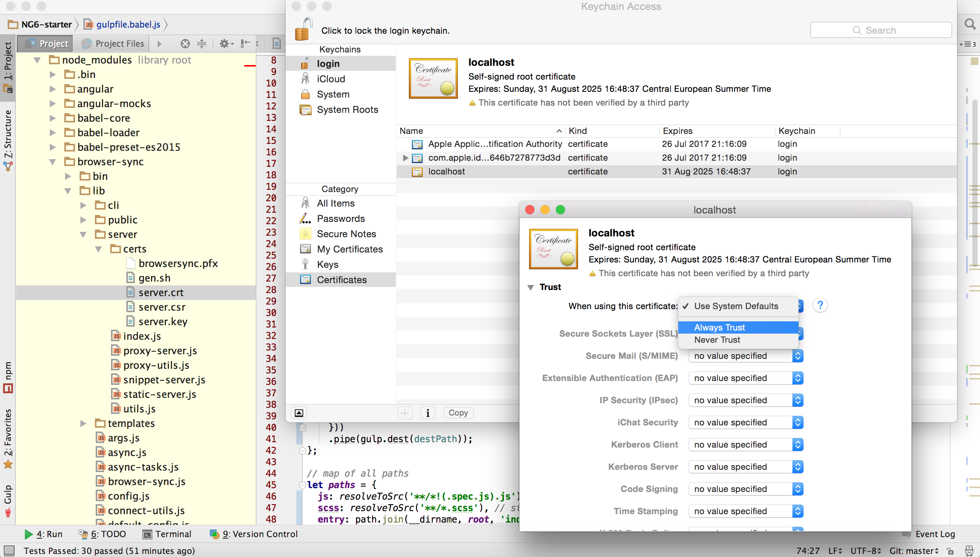The width and height of the screenshot is (980, 557).
Task: Click the help question mark button
Action: [x=820, y=305]
